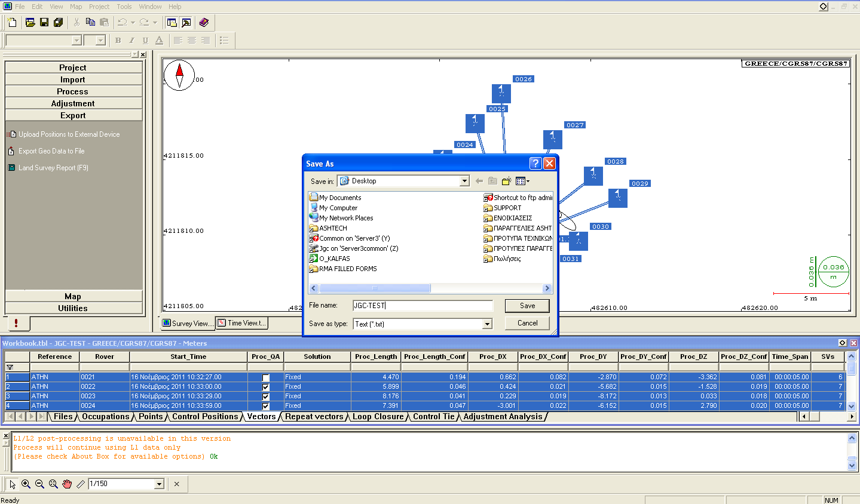The width and height of the screenshot is (860, 504).
Task: Toggle Proc_QA checkbox for rover 0023
Action: point(265,397)
